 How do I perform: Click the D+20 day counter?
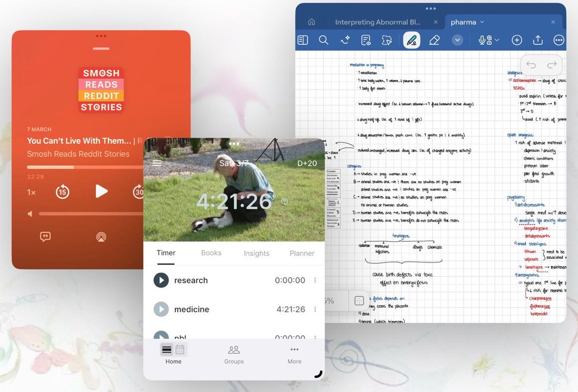tap(307, 163)
